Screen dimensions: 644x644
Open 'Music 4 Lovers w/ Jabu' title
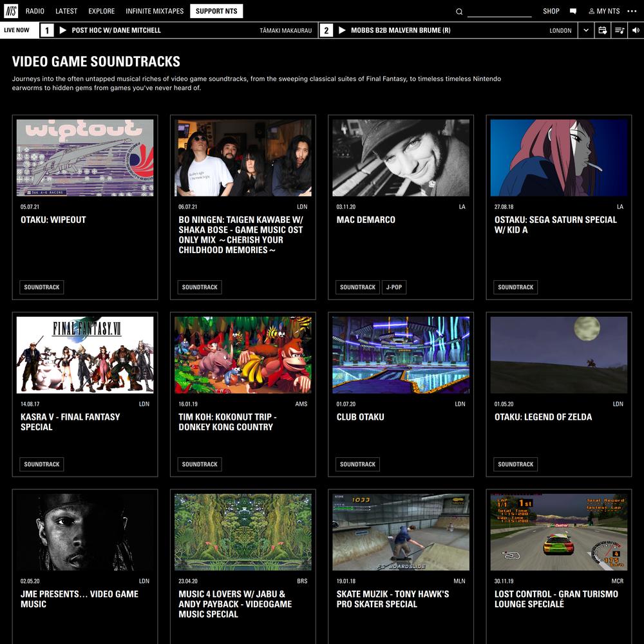click(x=235, y=604)
